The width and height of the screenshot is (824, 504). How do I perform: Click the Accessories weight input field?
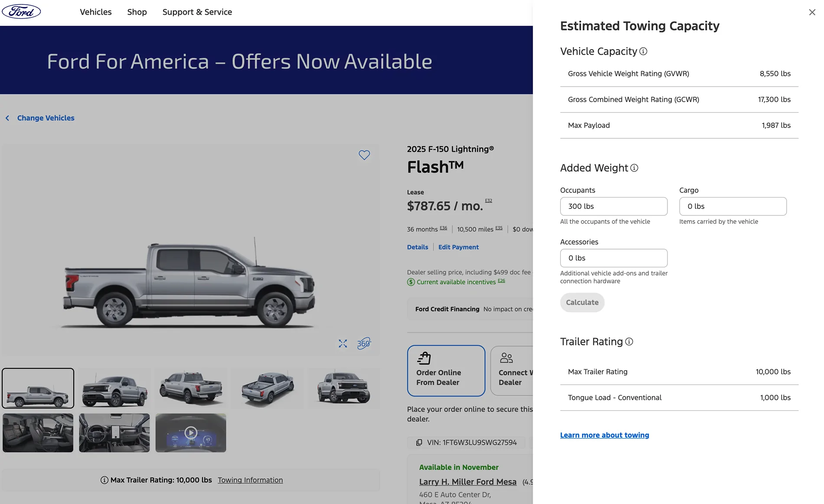614,258
